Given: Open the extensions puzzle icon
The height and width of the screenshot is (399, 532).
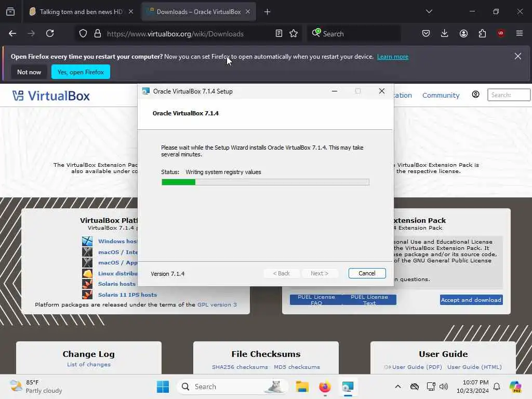Looking at the screenshot, I should pos(482,33).
